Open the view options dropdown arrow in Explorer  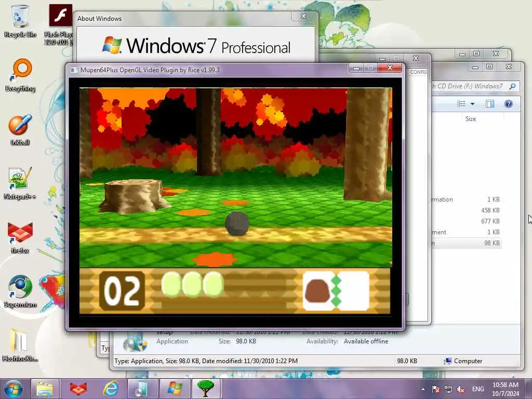472,104
